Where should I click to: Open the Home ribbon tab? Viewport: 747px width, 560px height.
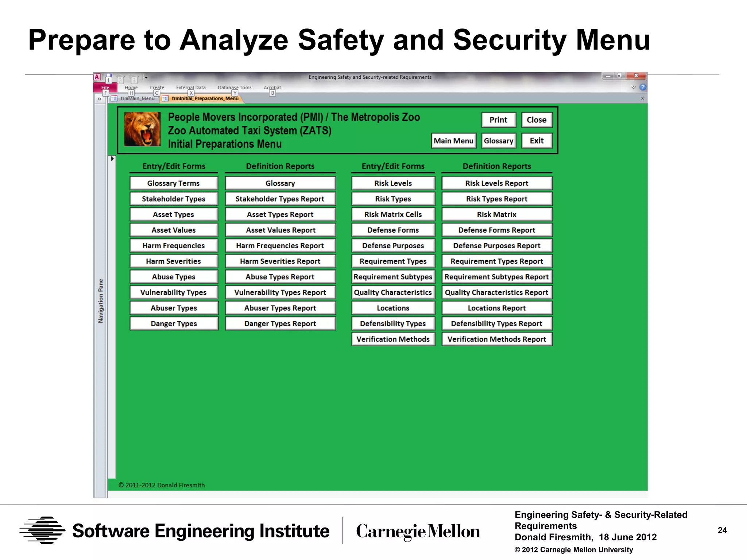pyautogui.click(x=131, y=87)
